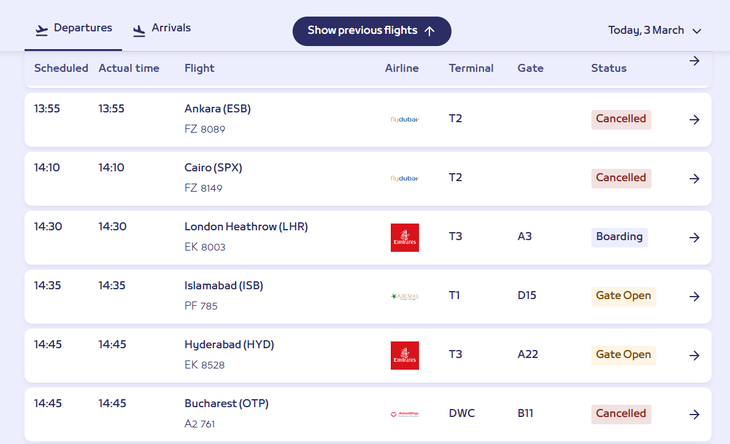Image resolution: width=730 pixels, height=444 pixels.
Task: Click flydubai logo on the Ankara row
Action: point(404,120)
